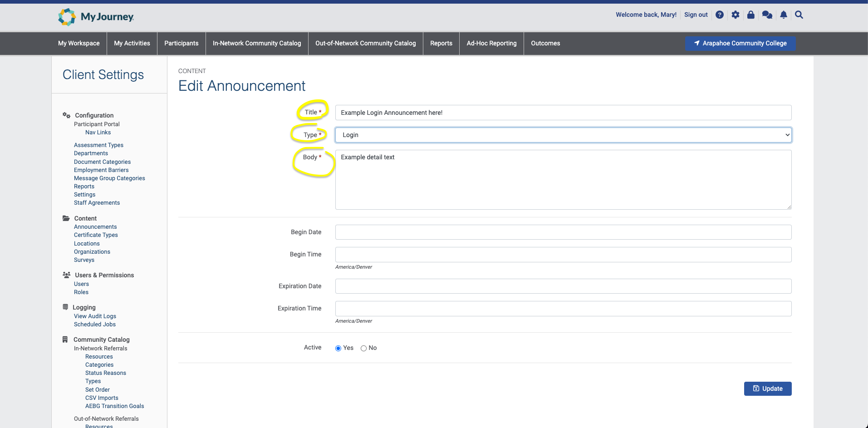This screenshot has width=868, height=428.
Task: Click the Sign out link
Action: [696, 15]
